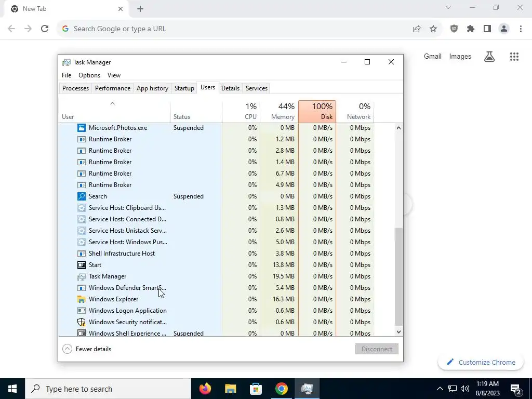Screen dimensions: 532x399
Task: Focus the Chrome address bar
Action: (237, 29)
